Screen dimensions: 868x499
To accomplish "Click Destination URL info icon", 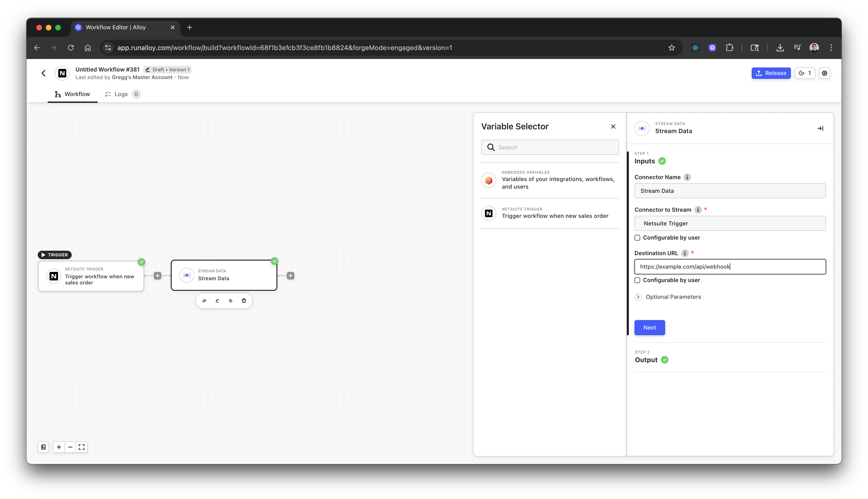I will coord(684,253).
